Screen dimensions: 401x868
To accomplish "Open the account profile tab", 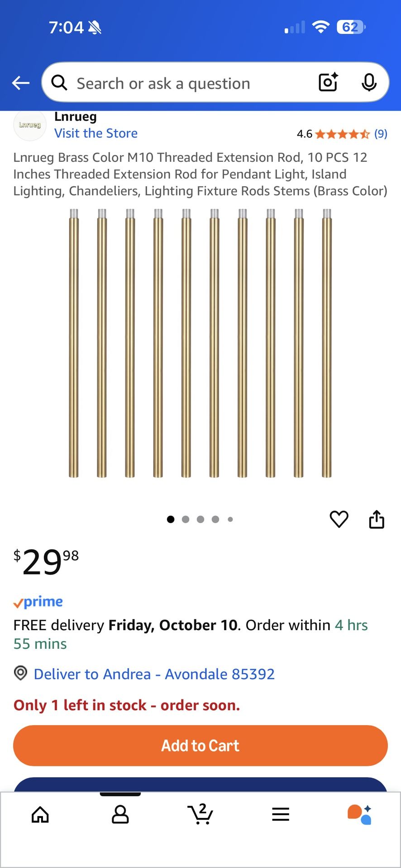I will tap(120, 815).
